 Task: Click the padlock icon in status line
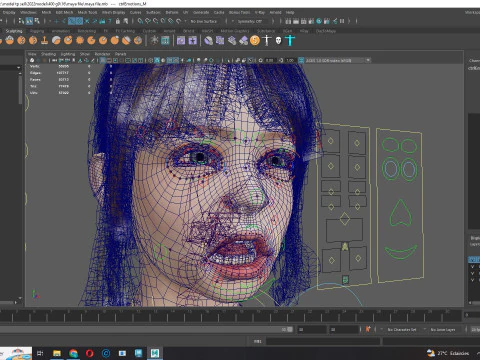point(118,21)
